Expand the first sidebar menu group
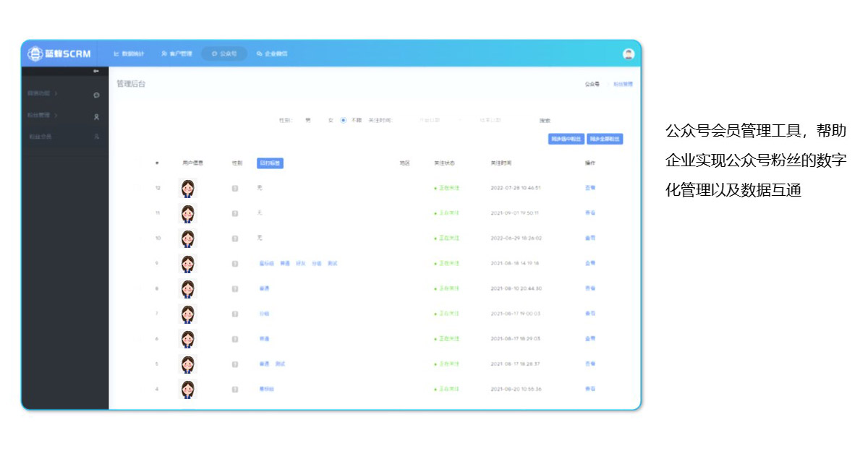 [42, 94]
